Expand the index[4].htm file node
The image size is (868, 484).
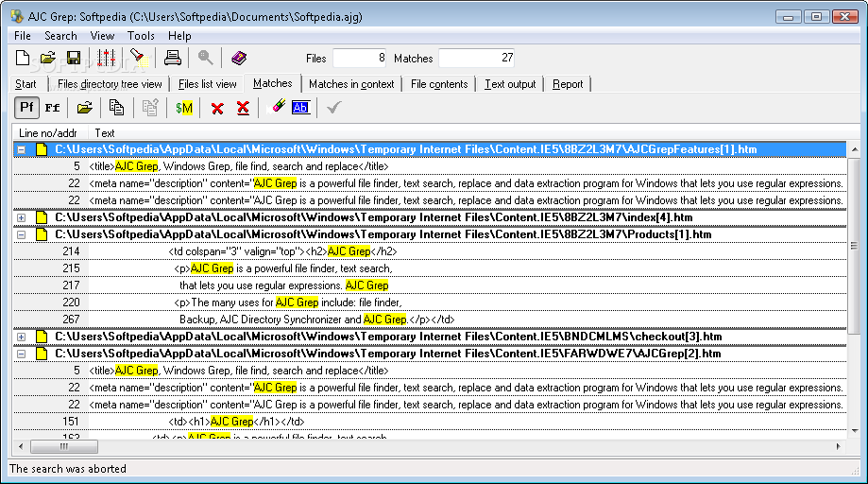click(21, 217)
